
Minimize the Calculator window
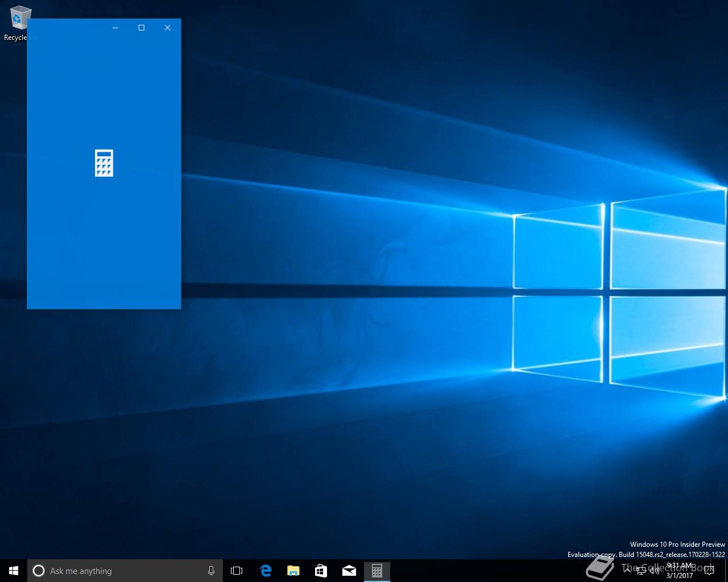pos(115,27)
